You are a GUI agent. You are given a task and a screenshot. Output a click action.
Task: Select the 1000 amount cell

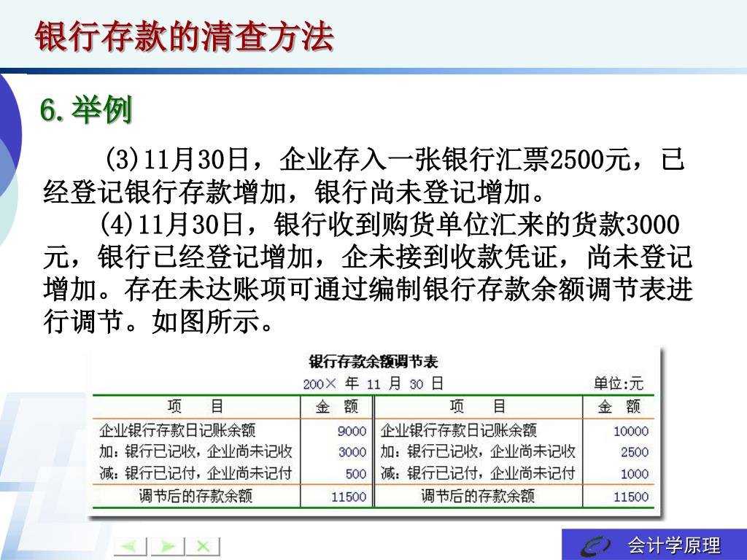635,474
